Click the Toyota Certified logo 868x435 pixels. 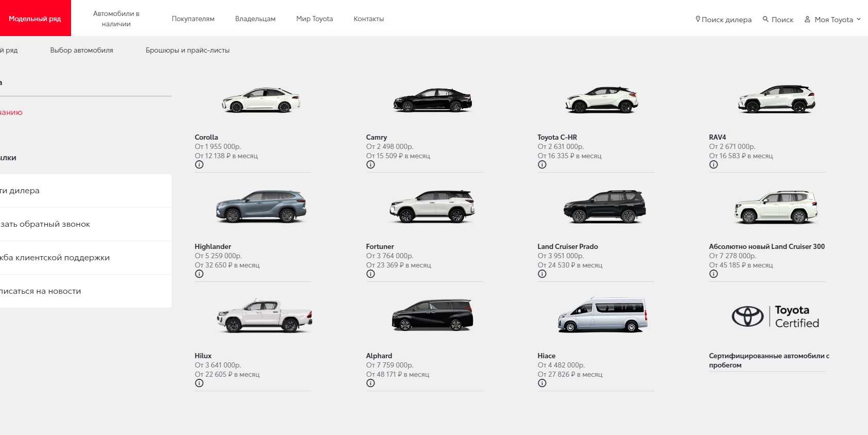[775, 316]
